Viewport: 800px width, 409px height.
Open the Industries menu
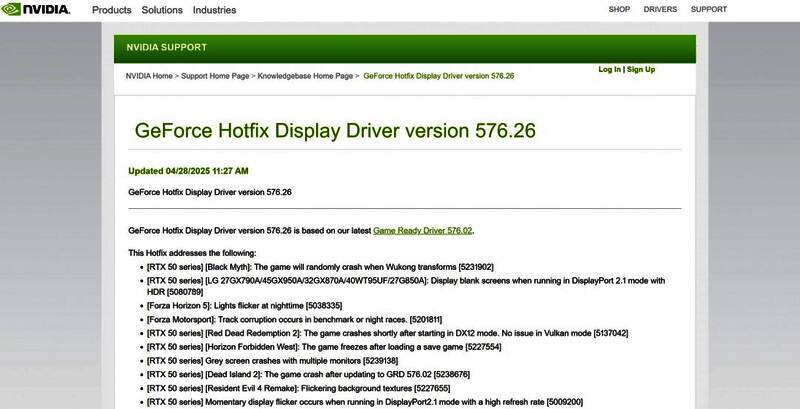tap(214, 10)
